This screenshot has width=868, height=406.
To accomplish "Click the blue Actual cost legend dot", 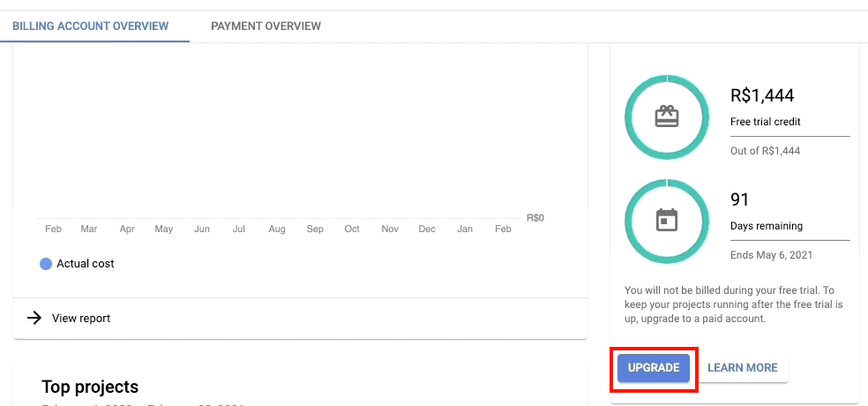I will pos(46,264).
